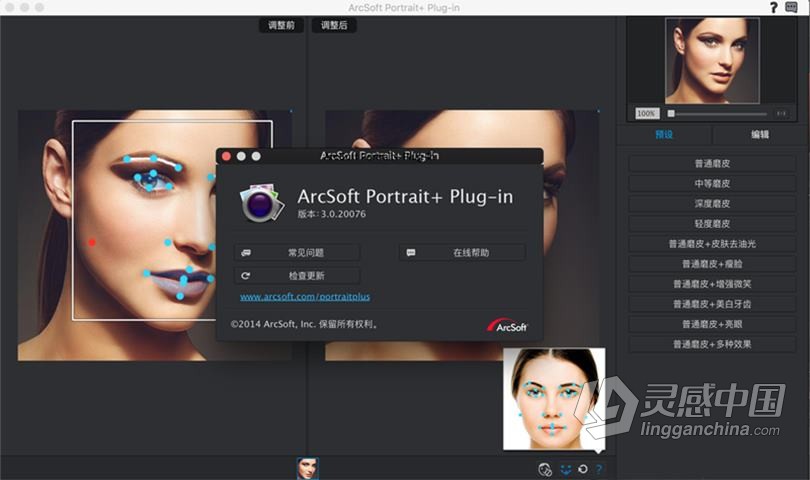Click the blue pupil key point on eye

[x=153, y=174]
